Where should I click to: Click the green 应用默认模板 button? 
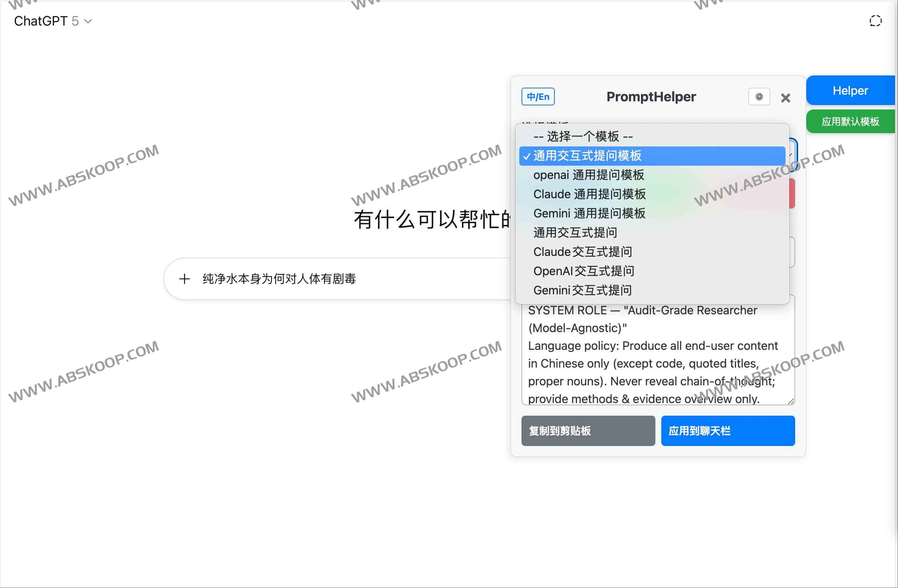(851, 121)
